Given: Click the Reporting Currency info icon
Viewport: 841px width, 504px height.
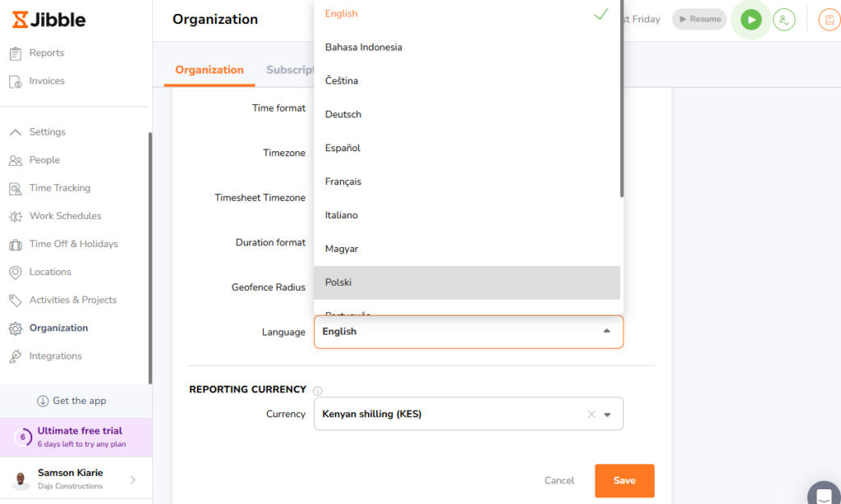Looking at the screenshot, I should (318, 391).
